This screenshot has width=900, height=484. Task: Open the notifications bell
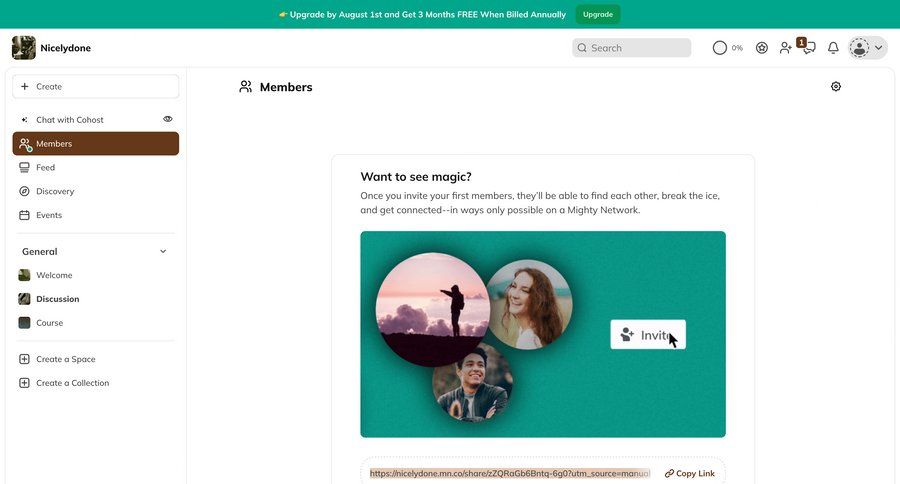click(x=833, y=48)
